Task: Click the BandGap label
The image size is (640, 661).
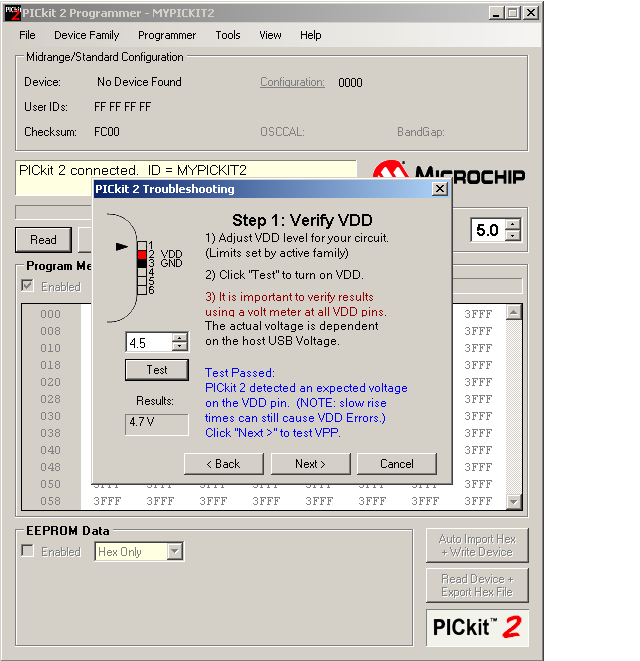Action: (x=420, y=132)
